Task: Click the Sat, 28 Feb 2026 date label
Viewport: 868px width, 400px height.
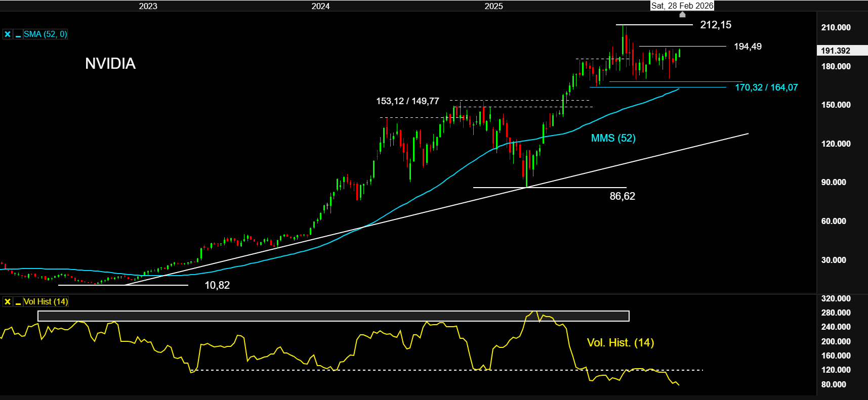Action: pos(682,6)
